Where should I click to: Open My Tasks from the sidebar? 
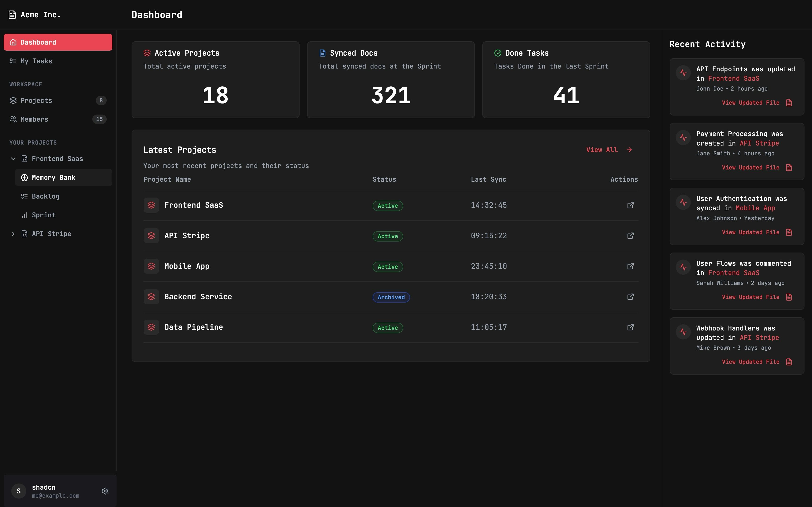(x=35, y=61)
